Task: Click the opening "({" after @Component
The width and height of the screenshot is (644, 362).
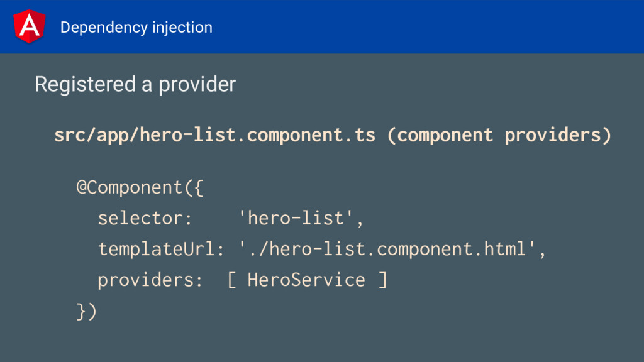Action: click(193, 187)
